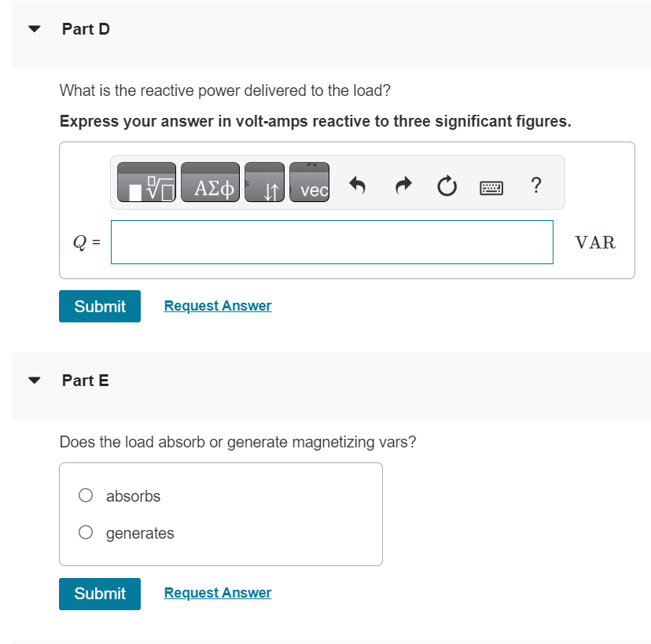
Task: Collapse the Part E section
Action: [34, 381]
